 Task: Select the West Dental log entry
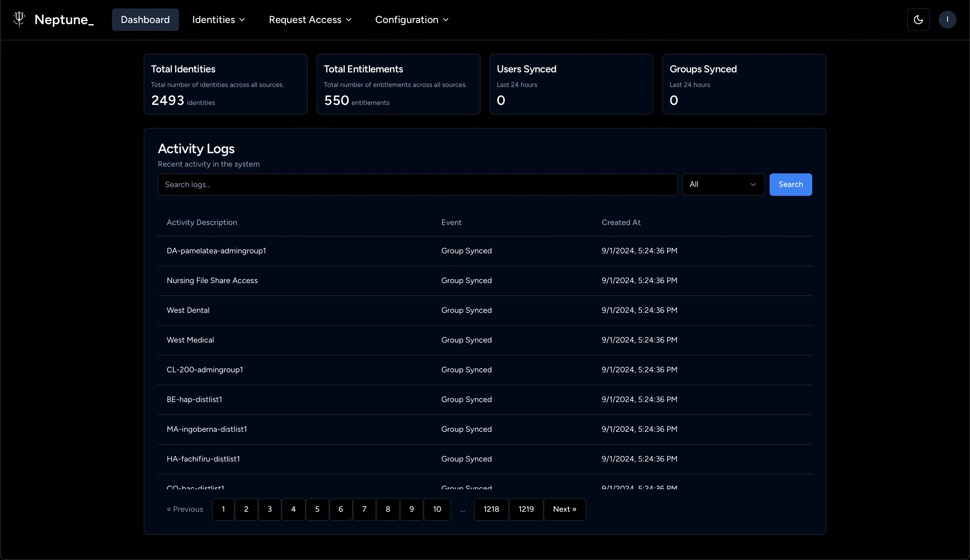point(485,310)
